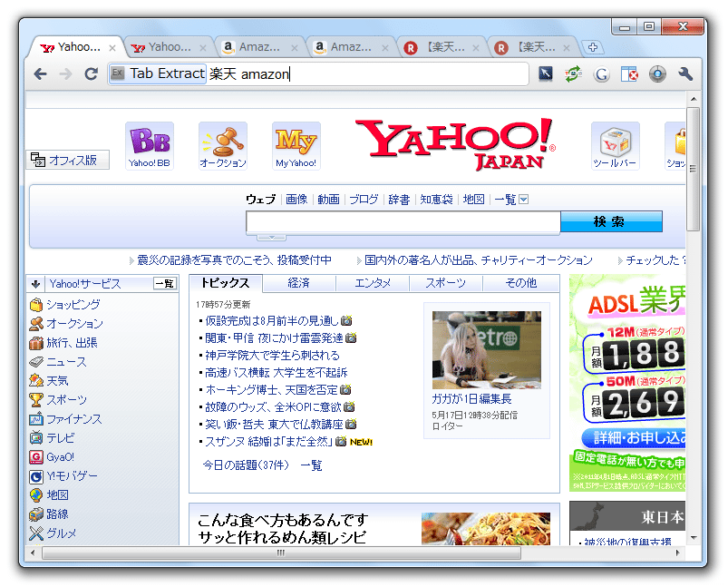Close the first Yahoo tab
728x587 pixels.
(112, 48)
